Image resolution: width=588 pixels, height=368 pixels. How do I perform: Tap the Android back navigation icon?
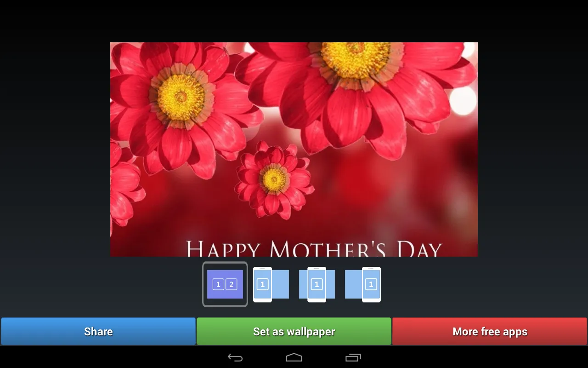point(235,357)
